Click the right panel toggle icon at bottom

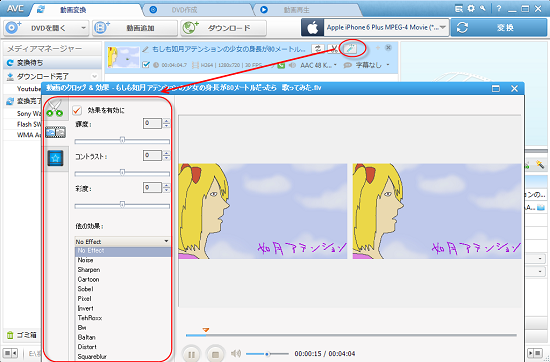(x=535, y=353)
